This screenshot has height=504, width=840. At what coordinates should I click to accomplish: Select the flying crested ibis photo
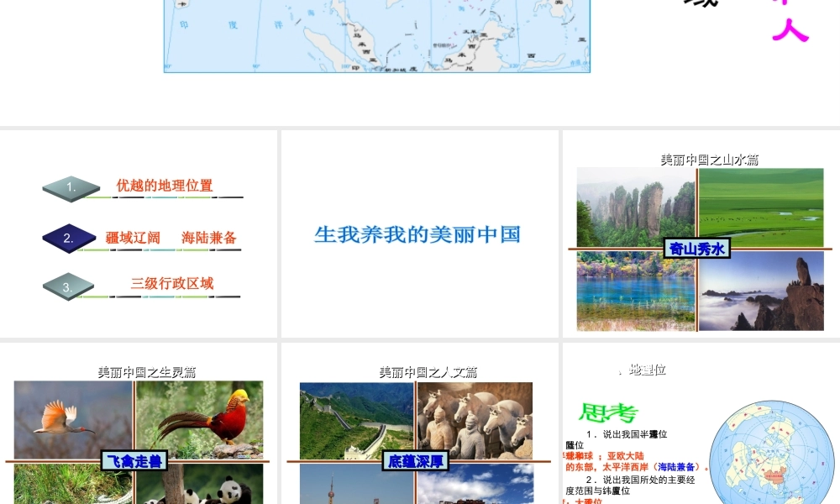click(x=73, y=420)
